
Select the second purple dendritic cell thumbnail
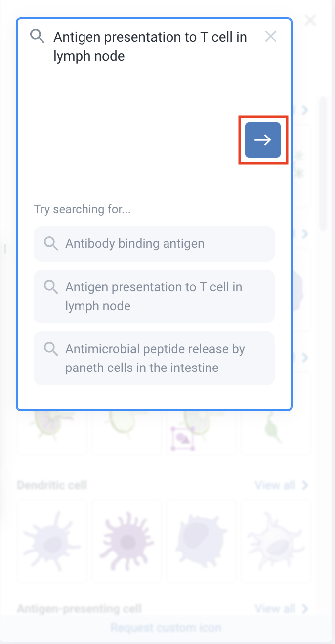pyautogui.click(x=127, y=541)
